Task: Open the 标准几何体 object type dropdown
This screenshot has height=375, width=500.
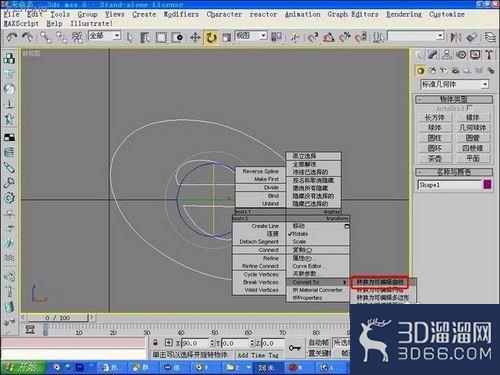Action: (x=455, y=84)
